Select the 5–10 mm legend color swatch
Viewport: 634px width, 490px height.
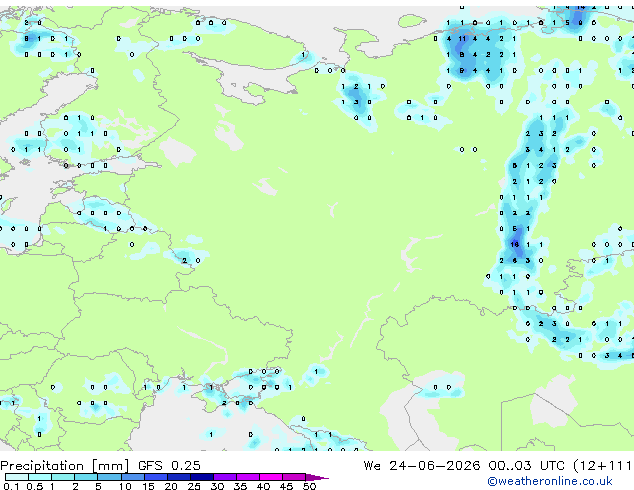click(x=109, y=477)
